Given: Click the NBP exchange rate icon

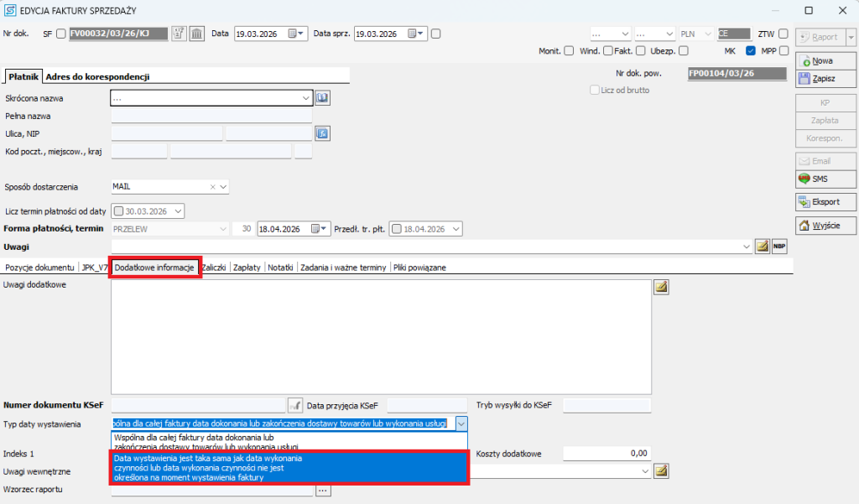Looking at the screenshot, I should 779,247.
